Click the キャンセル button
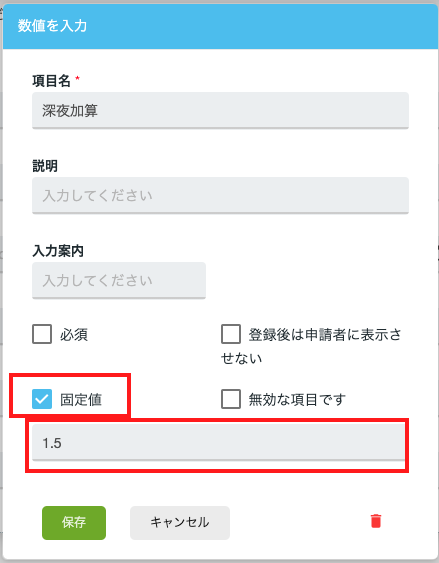Screen dimensions: 439x563 coord(180,522)
